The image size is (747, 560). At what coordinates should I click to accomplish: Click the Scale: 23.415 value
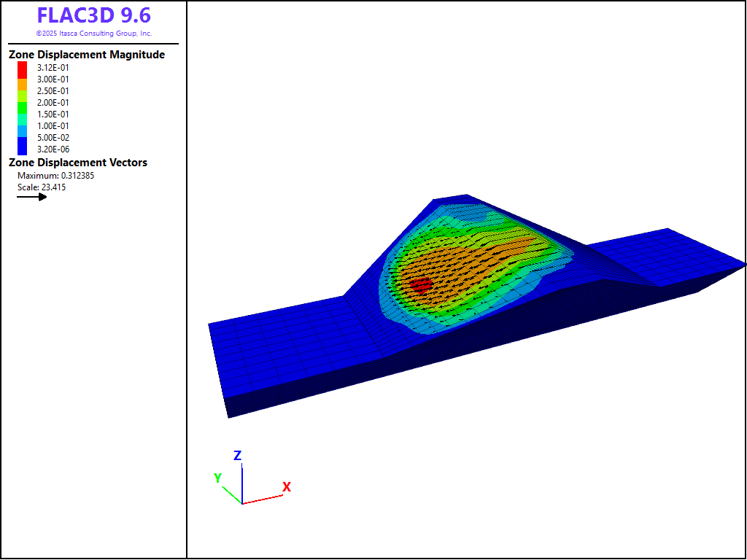coord(42,187)
